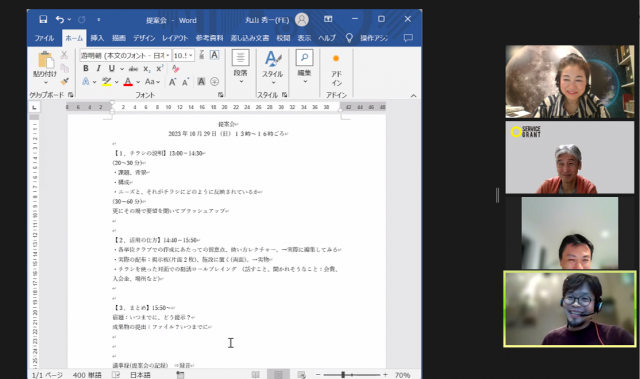
Task: Click the 貼り付け paste clipboard icon
Action: coord(46,60)
